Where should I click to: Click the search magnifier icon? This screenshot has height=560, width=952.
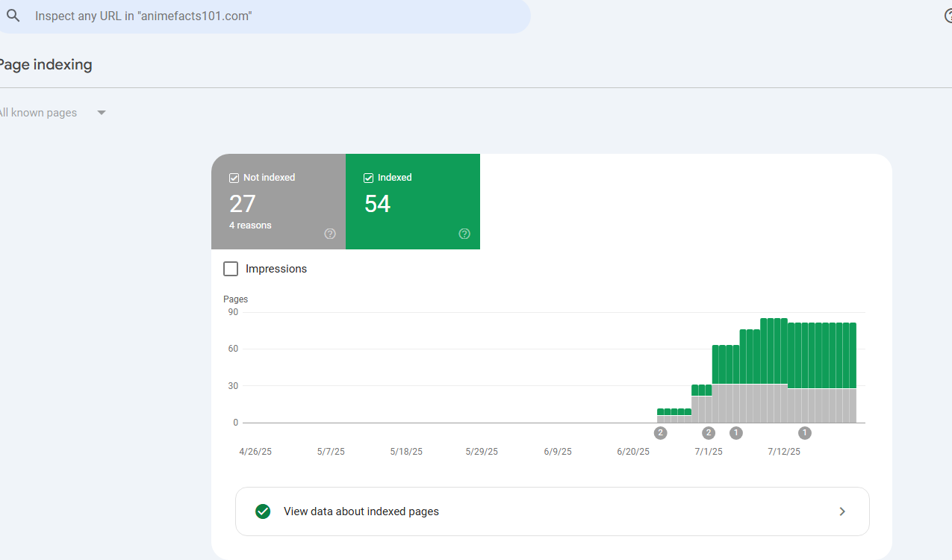(13, 16)
